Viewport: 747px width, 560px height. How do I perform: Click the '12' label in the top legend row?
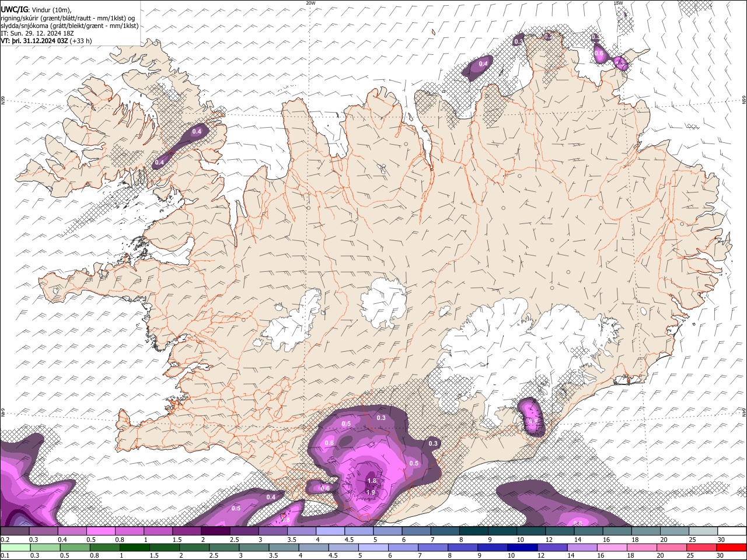click(x=549, y=540)
